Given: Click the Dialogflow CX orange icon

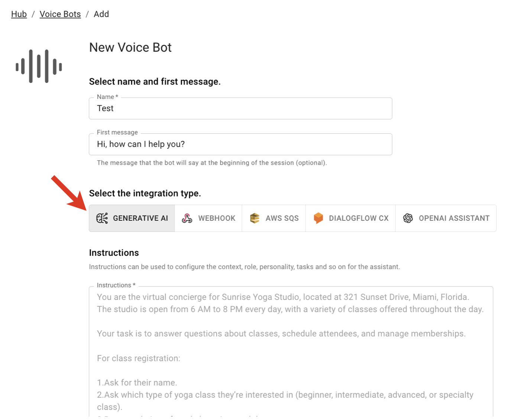Looking at the screenshot, I should 318,218.
